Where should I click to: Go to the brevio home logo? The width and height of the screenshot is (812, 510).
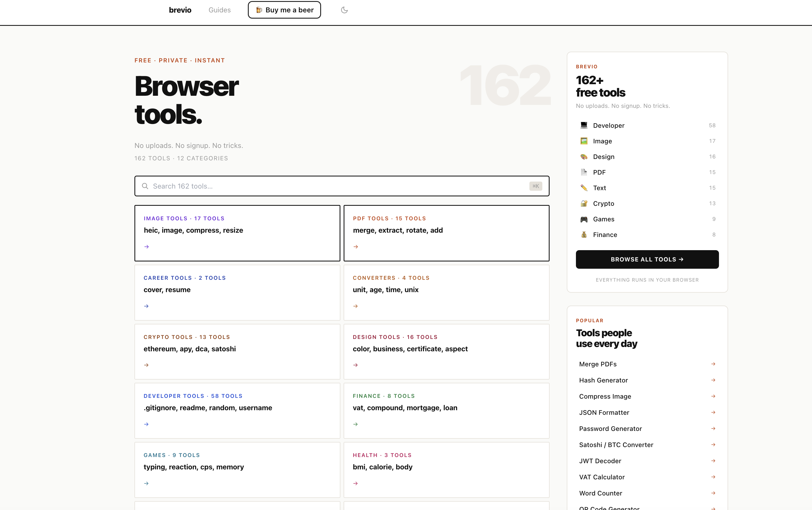click(180, 10)
